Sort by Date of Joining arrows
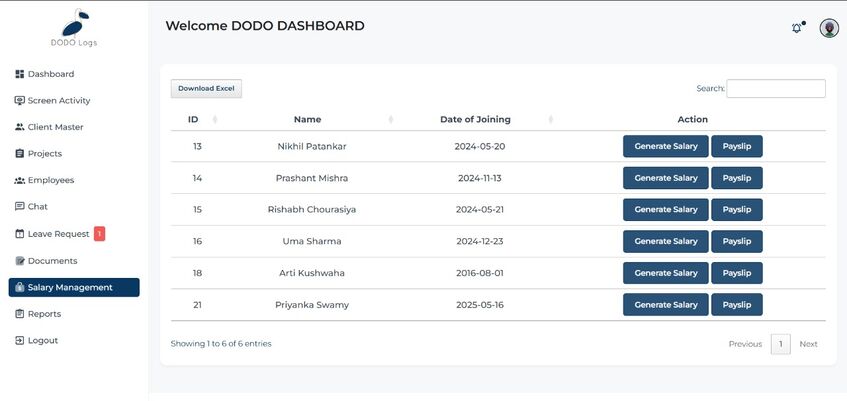 [x=550, y=120]
